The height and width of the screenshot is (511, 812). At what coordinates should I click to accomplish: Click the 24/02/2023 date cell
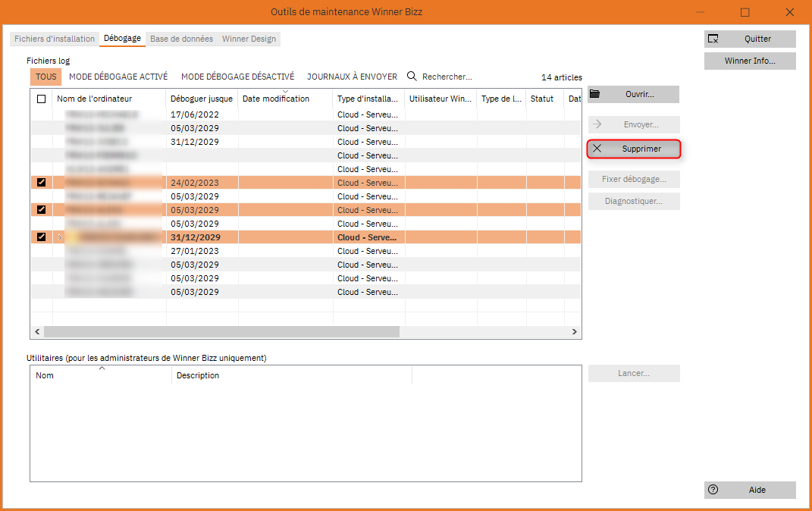[x=202, y=183]
